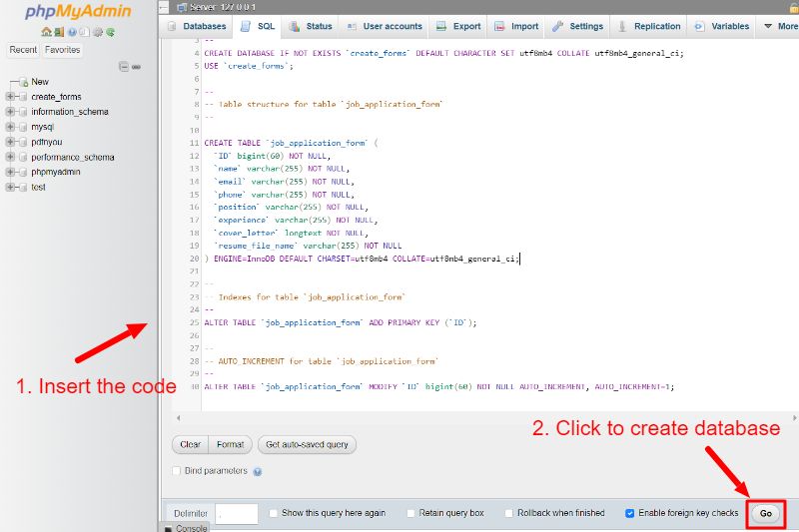The image size is (799, 532).
Task: Open navigation panel settings gear icon
Action: click(97, 32)
